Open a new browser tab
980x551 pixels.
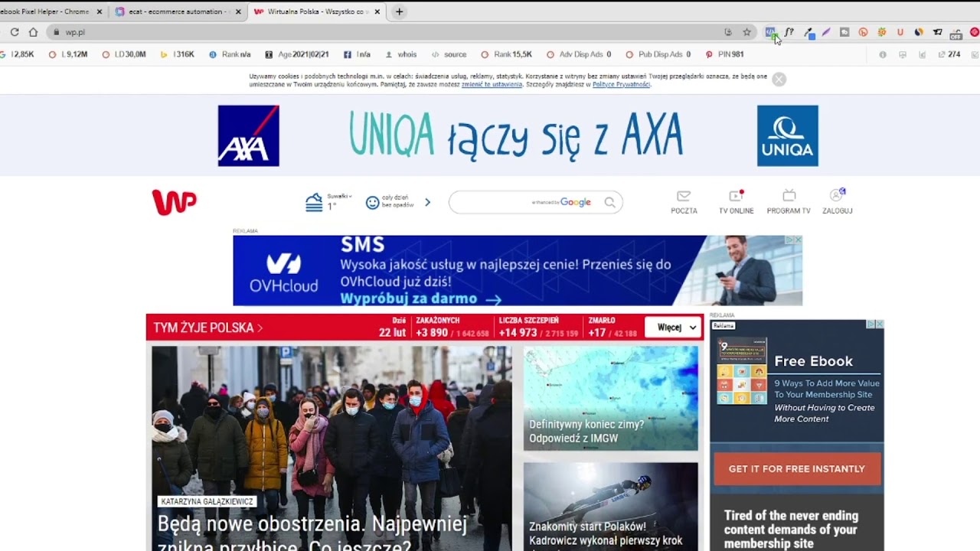pyautogui.click(x=399, y=11)
